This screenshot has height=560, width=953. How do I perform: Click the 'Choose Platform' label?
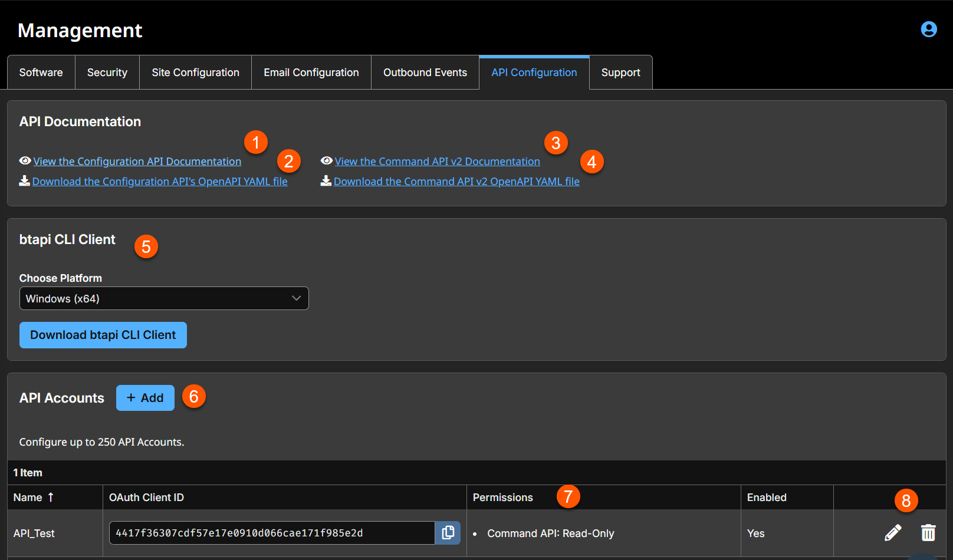click(x=61, y=278)
